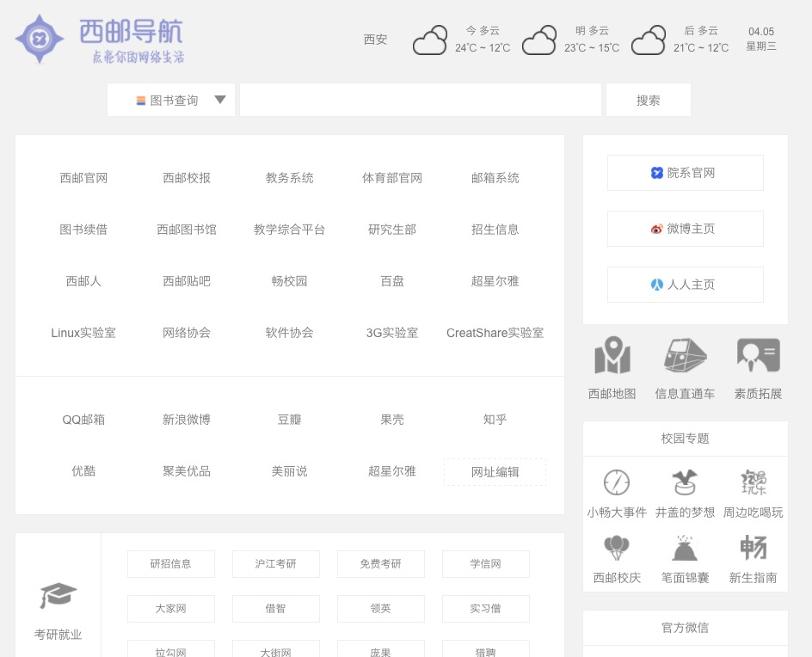812x657 pixels.
Task: Click the 西邮导航 compass logo
Action: coord(40,39)
